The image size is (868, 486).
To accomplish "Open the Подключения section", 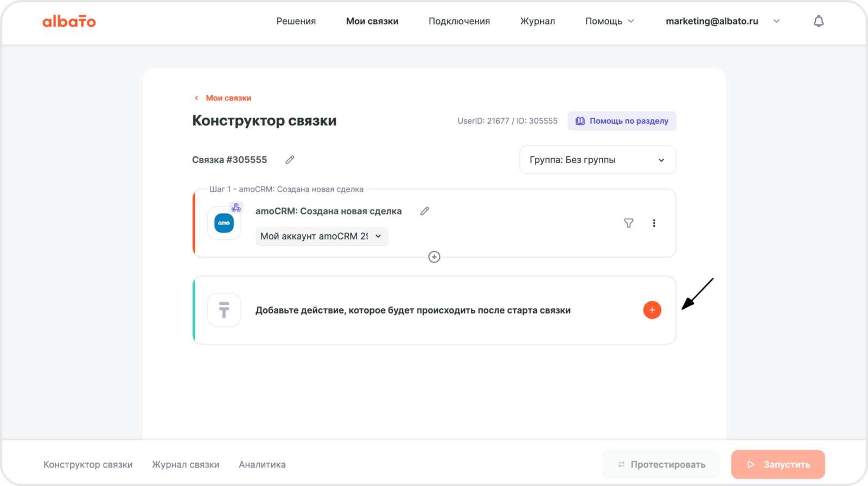I will 459,21.
